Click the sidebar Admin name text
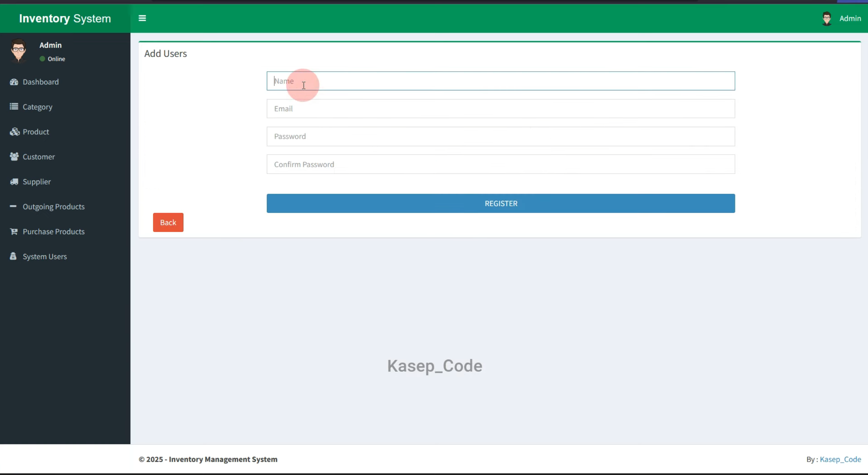 pos(51,45)
